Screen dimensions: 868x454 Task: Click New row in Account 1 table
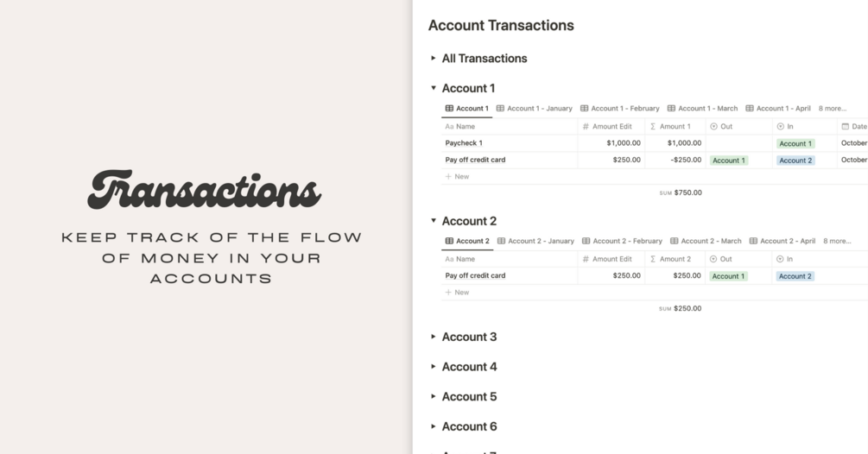point(461,176)
